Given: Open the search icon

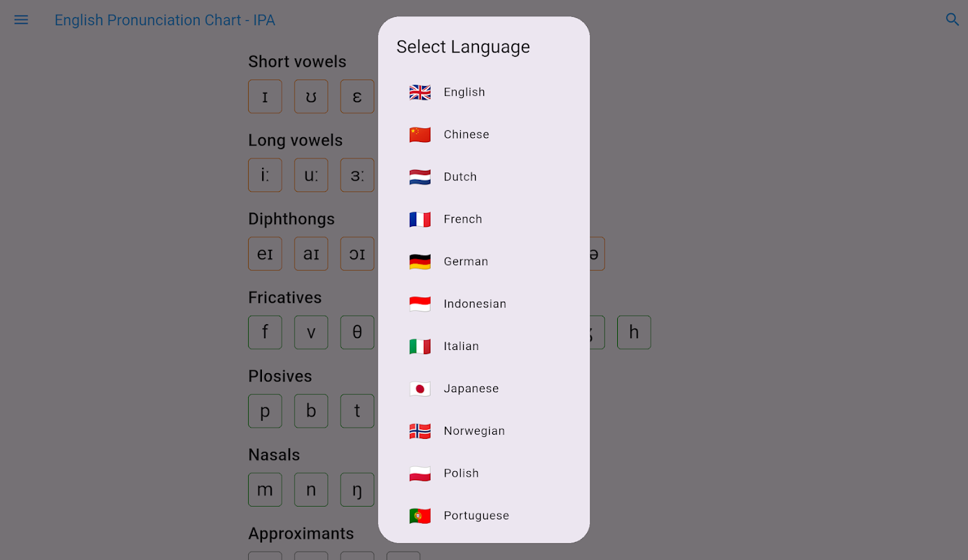Looking at the screenshot, I should (x=953, y=20).
